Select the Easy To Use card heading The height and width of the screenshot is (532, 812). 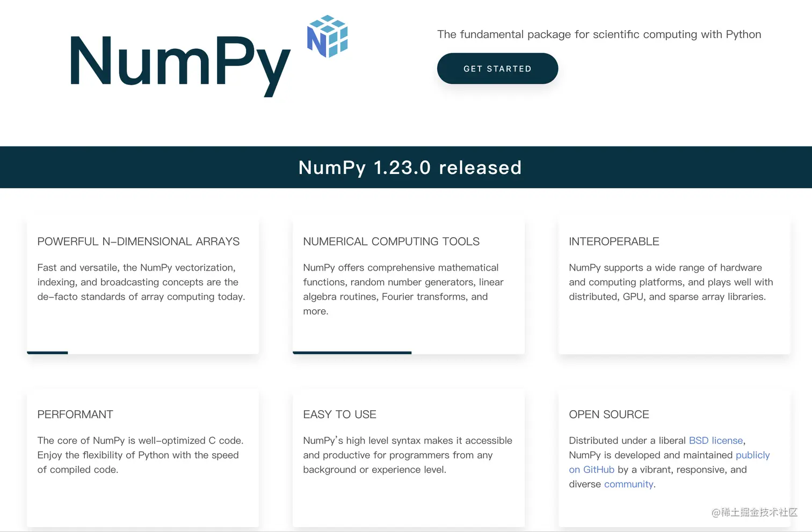coord(340,414)
